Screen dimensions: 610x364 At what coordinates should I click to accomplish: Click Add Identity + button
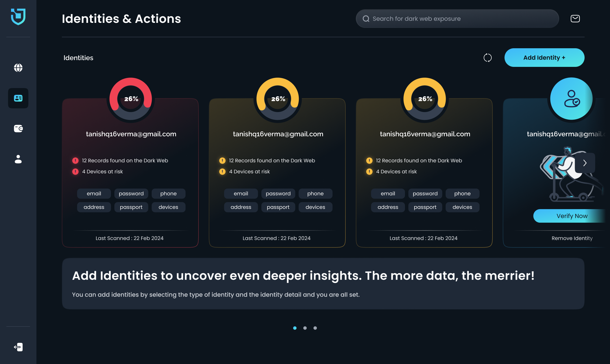pos(544,58)
